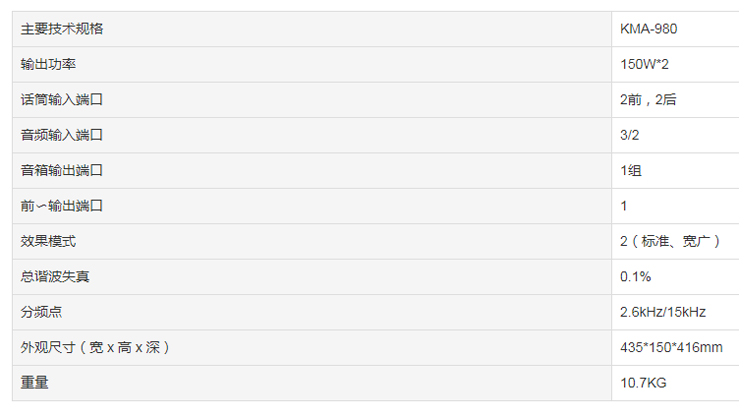Viewport: 750px width, 417px height.
Task: Click the 话筒输入端口 row label
Action: [62, 99]
